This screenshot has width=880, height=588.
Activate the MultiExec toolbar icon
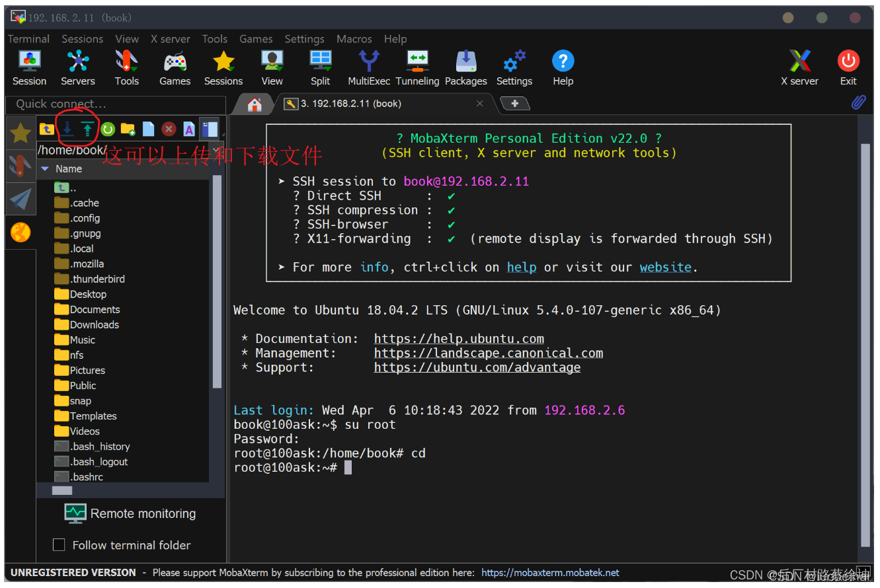369,68
